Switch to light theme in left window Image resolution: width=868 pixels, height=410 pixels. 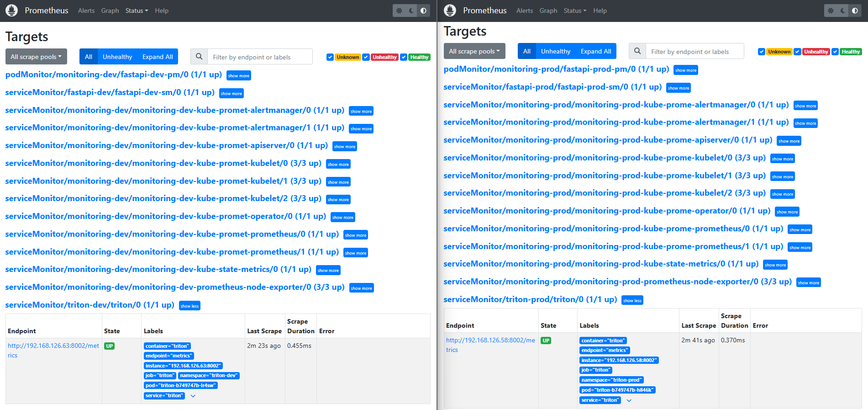pos(399,11)
